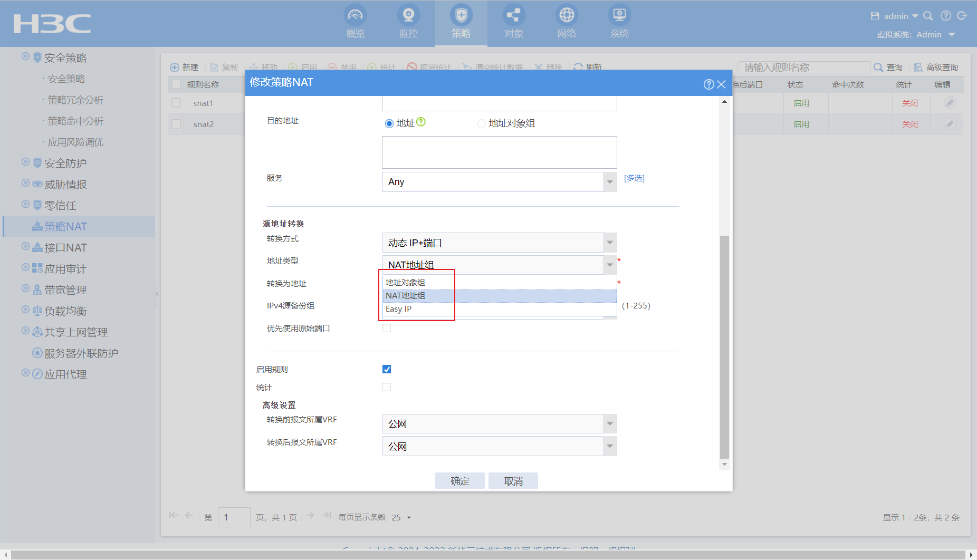Open the 网络 network section
977x560 pixels.
point(567,22)
